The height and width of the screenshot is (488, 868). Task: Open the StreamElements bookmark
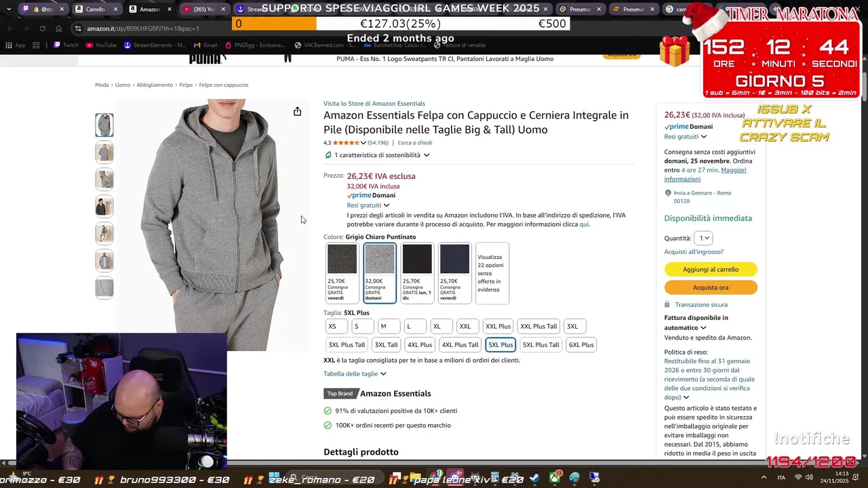[x=155, y=45]
